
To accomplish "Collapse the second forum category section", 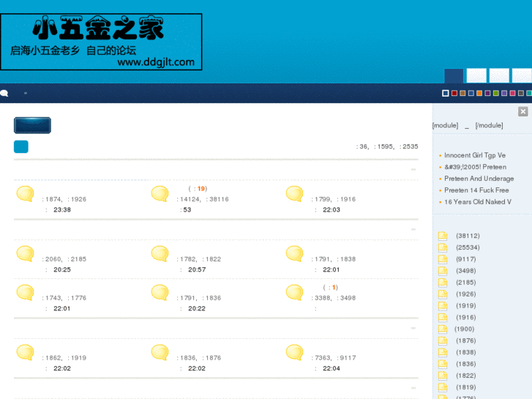I will click(413, 229).
